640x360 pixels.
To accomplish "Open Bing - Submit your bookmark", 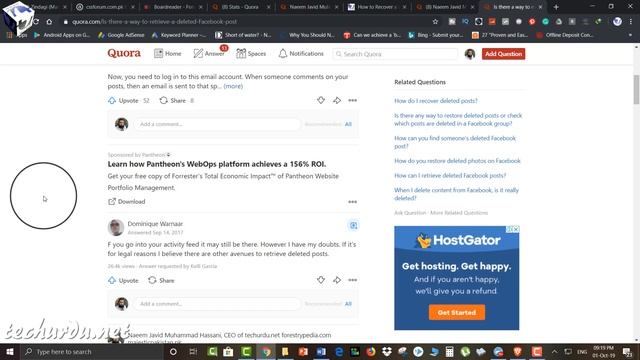I will pos(436,35).
